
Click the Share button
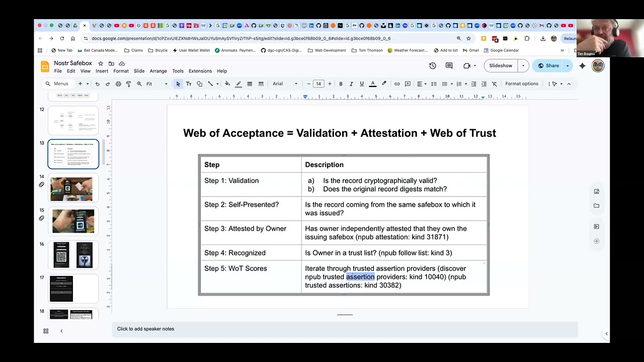point(548,66)
